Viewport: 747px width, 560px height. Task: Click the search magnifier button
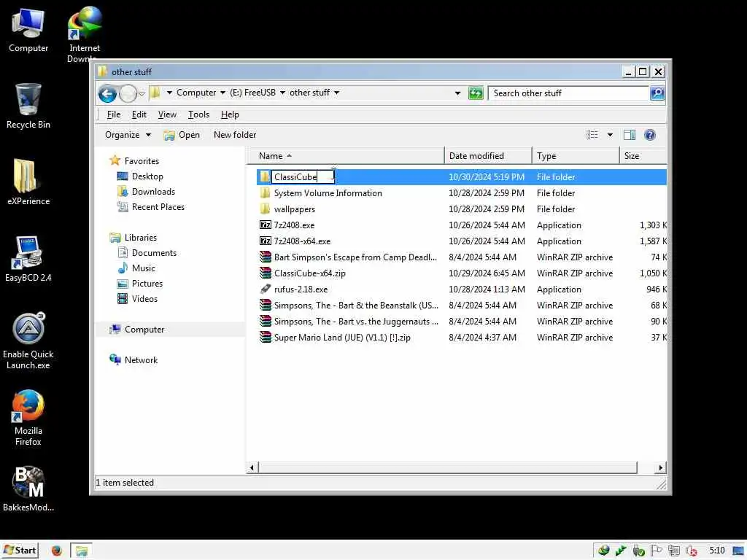pos(657,93)
